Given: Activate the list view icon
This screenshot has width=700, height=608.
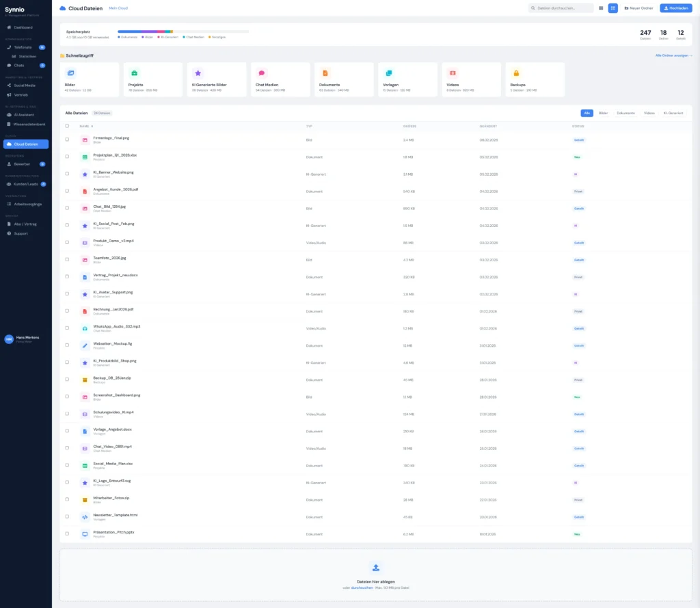Looking at the screenshot, I should [x=613, y=8].
